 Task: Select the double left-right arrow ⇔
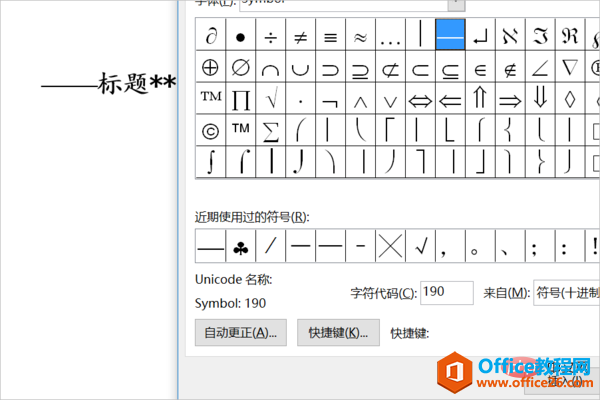[420, 99]
